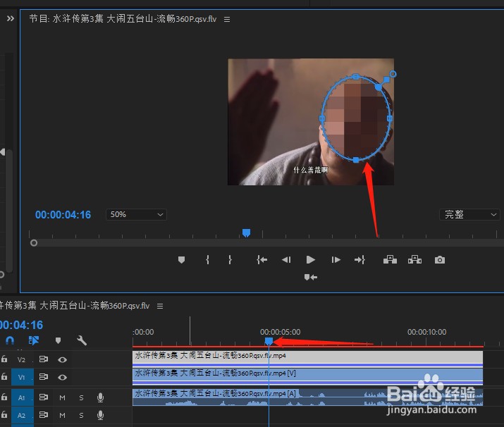Open the timeline sequence panel menu

pyautogui.click(x=160, y=307)
